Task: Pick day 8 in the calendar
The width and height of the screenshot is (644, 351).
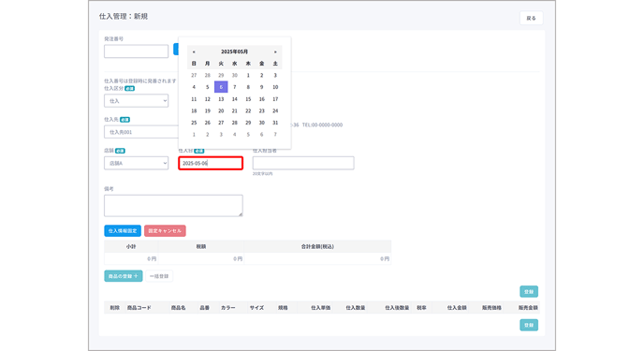Action: click(x=248, y=87)
